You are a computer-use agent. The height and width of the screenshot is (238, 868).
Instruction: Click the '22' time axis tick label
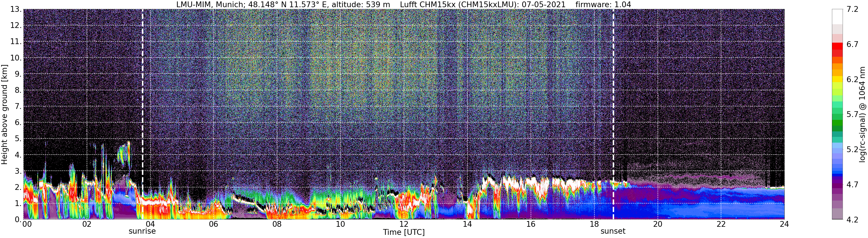click(721, 224)
